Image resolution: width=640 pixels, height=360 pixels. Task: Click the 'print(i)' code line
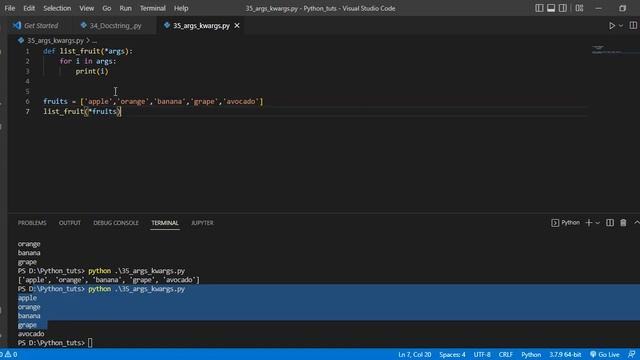[x=92, y=71]
